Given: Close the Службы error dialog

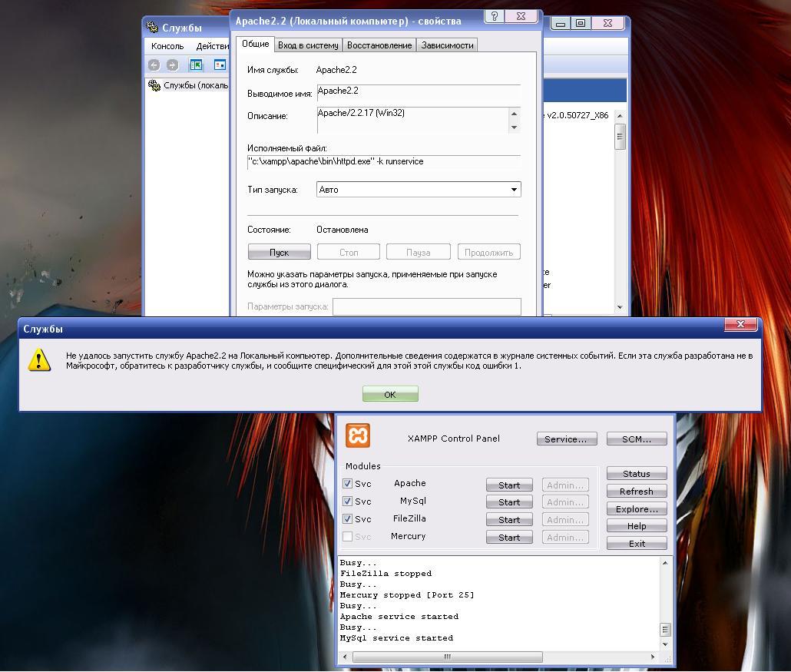Looking at the screenshot, I should click(x=740, y=324).
